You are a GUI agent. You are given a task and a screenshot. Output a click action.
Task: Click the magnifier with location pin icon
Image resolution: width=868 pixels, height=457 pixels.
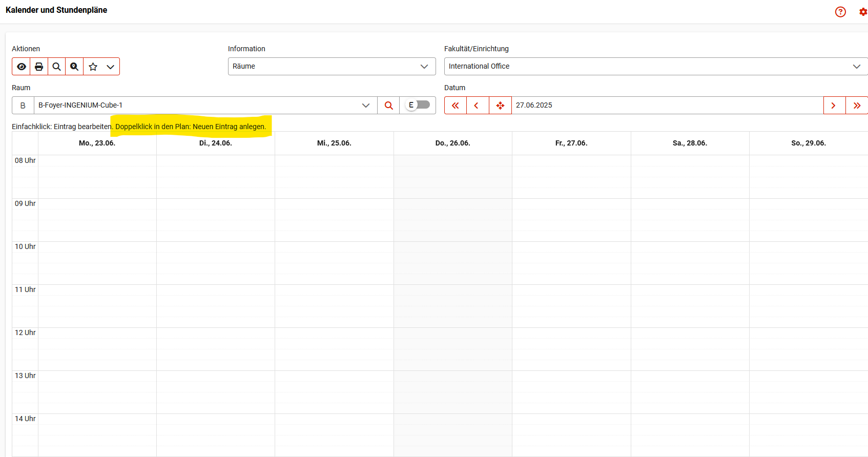coord(74,67)
